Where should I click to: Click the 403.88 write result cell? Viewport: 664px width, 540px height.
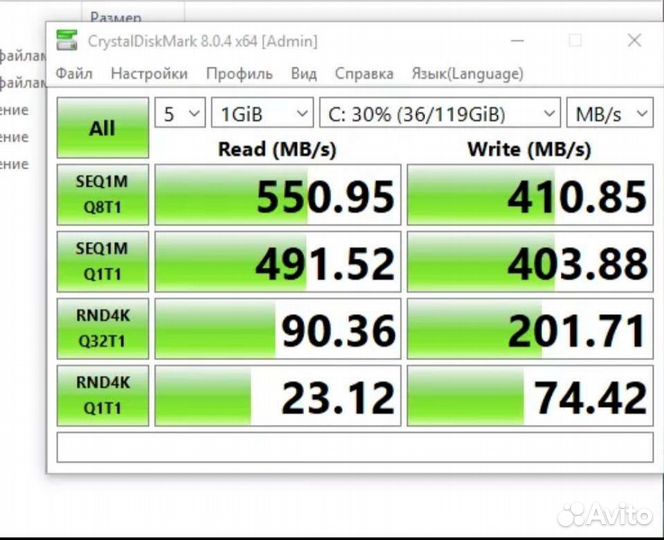click(530, 261)
